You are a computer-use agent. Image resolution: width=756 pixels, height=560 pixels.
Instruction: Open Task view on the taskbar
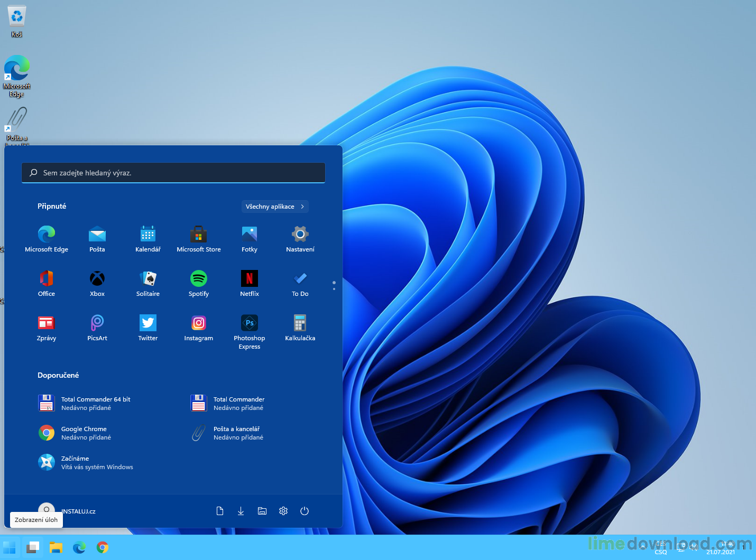(33, 548)
